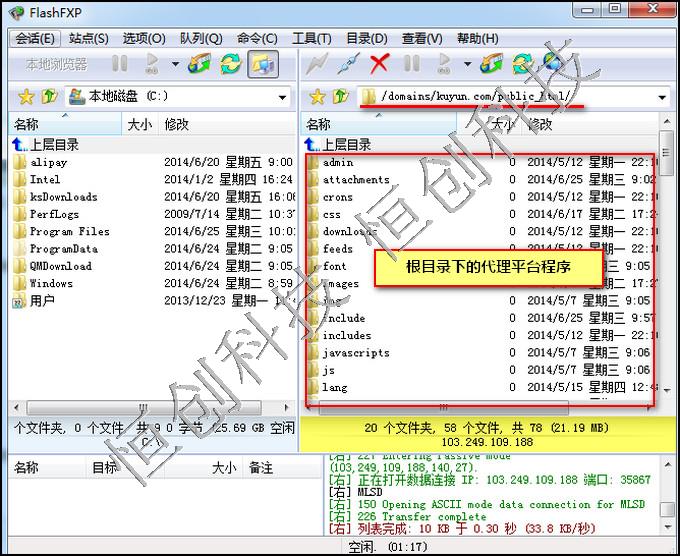Viewport: 680px width, 556px height.
Task: Select the ksDownloads folder
Action: click(63, 197)
